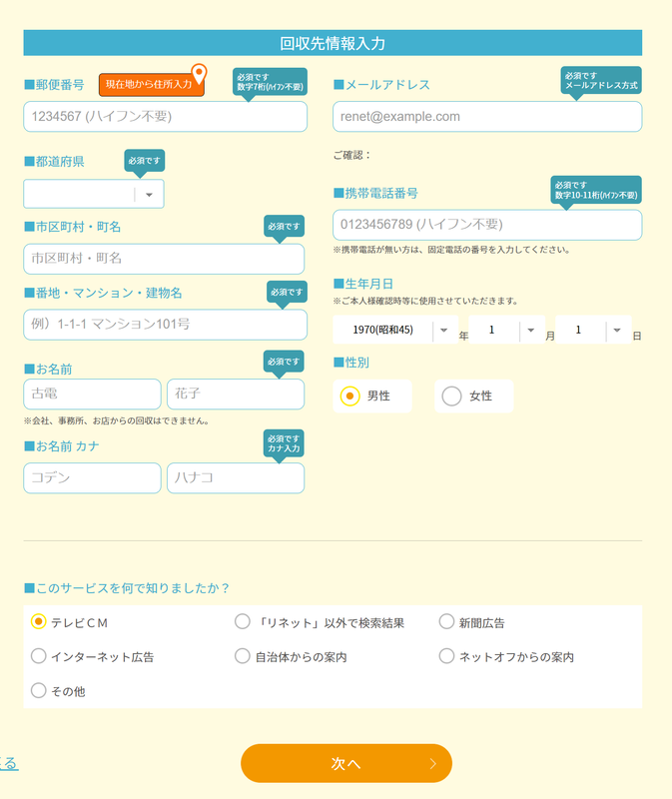Select 新聞広告 option
This screenshot has height=799, width=672.
[447, 620]
